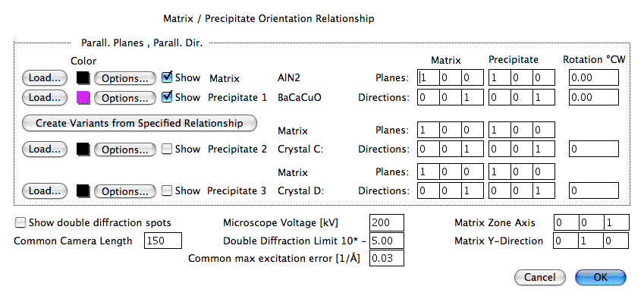This screenshot has height=299, width=644.
Task: Click Create Variants from Specified Relationship
Action: click(x=140, y=123)
